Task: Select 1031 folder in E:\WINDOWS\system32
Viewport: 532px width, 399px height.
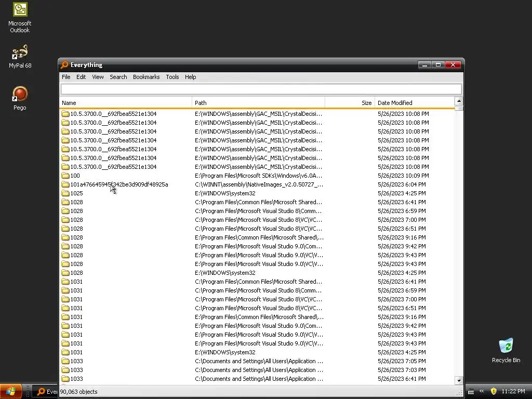Action: coord(76,352)
